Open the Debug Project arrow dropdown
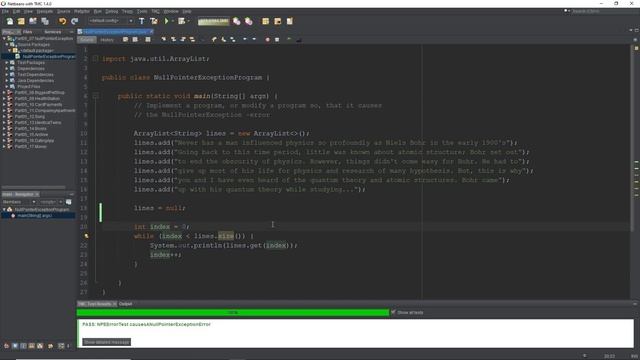The height and width of the screenshot is (360, 640). coord(188,21)
